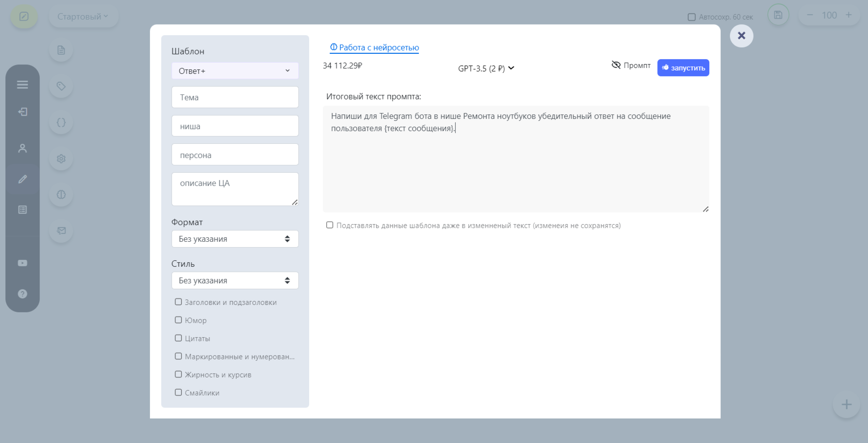Screen dimensions: 868x443
Task: Click the gear settings round icon
Action: click(61, 159)
